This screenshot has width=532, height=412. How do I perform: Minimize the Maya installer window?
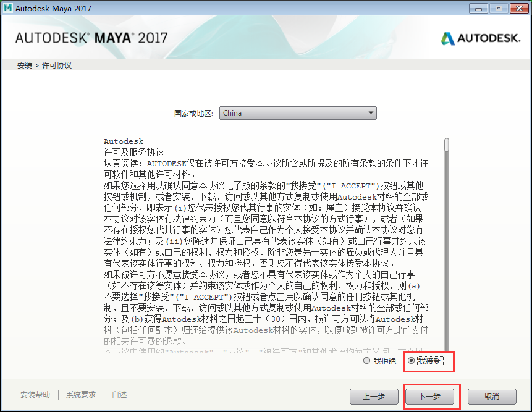click(x=478, y=9)
